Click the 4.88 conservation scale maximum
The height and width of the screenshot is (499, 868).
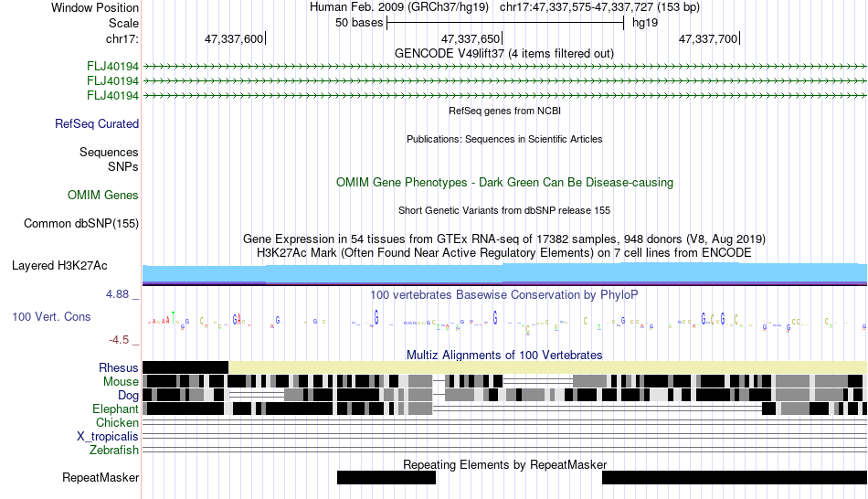tap(117, 294)
